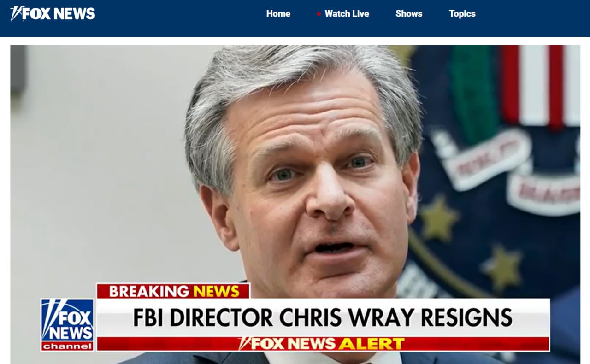Select Watch Live in the navigation bar
Viewport: 590px width, 364px height.
coord(347,14)
